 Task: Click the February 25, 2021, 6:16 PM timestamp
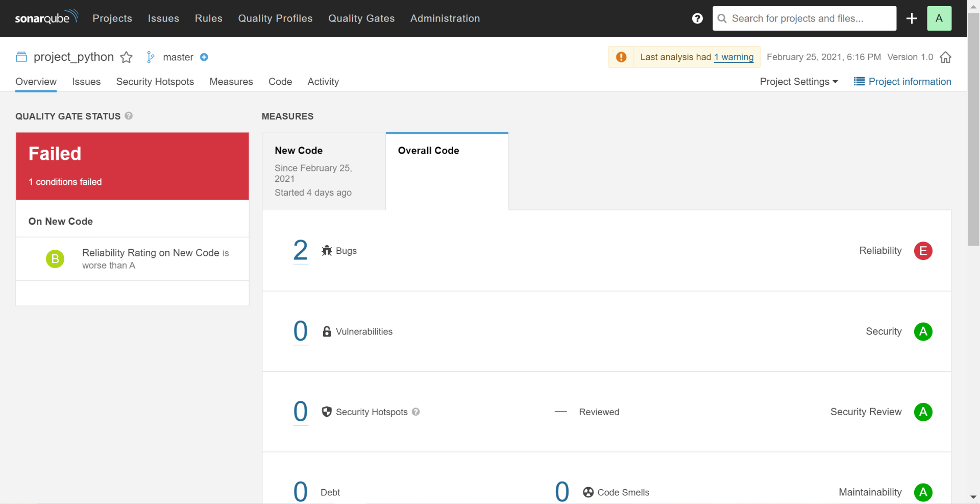pyautogui.click(x=823, y=57)
